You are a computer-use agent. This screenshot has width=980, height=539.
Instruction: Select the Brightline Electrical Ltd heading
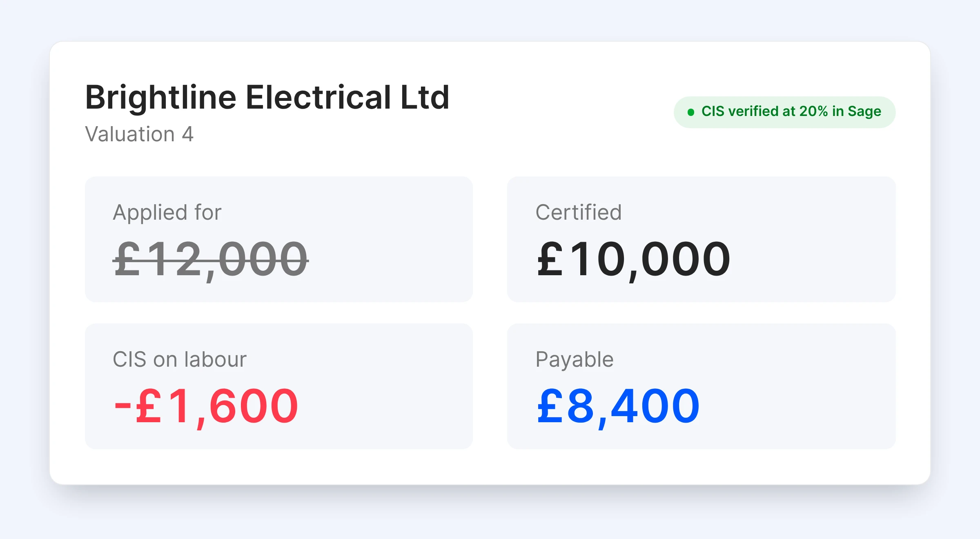(267, 97)
